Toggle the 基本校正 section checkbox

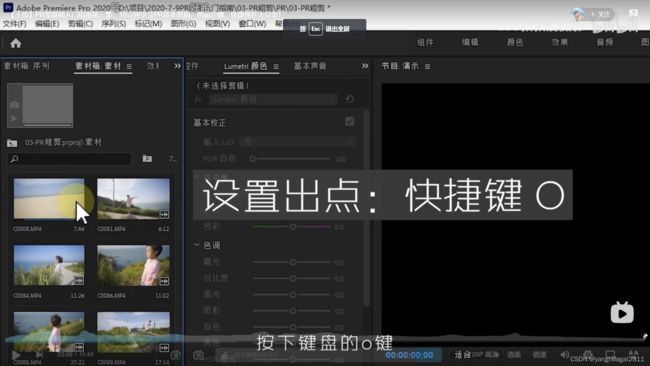[x=349, y=121]
